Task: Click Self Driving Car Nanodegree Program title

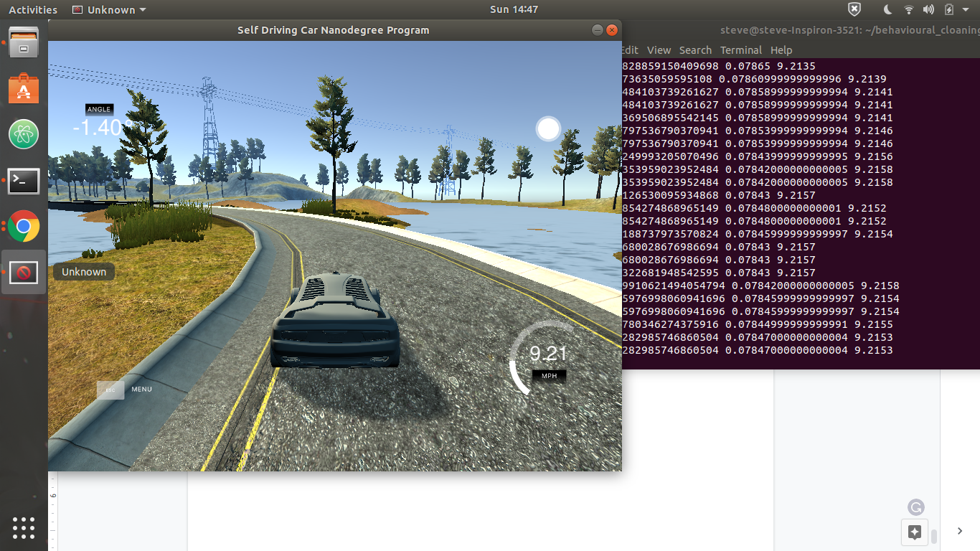Action: pos(334,30)
